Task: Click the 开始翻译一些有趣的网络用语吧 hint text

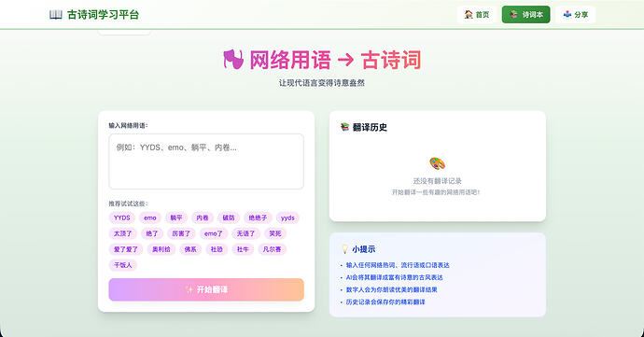Action: 436,192
